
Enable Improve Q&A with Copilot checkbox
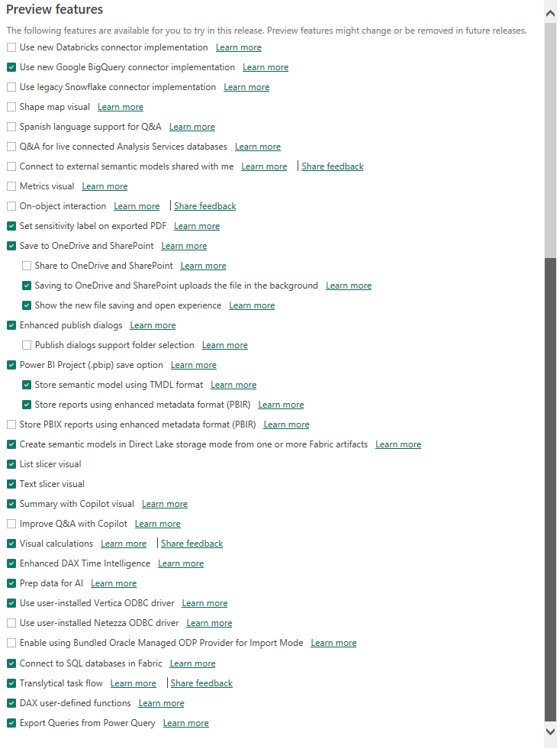pos(11,524)
